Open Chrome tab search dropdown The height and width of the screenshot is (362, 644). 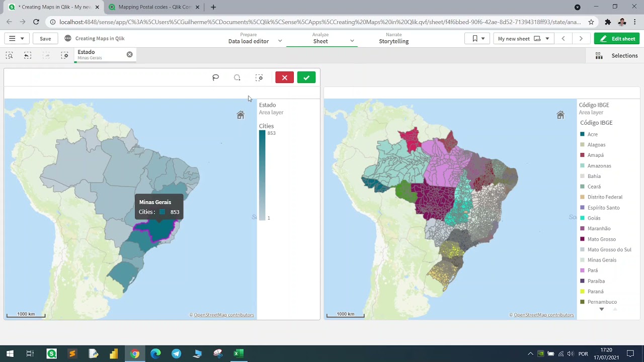click(x=578, y=7)
